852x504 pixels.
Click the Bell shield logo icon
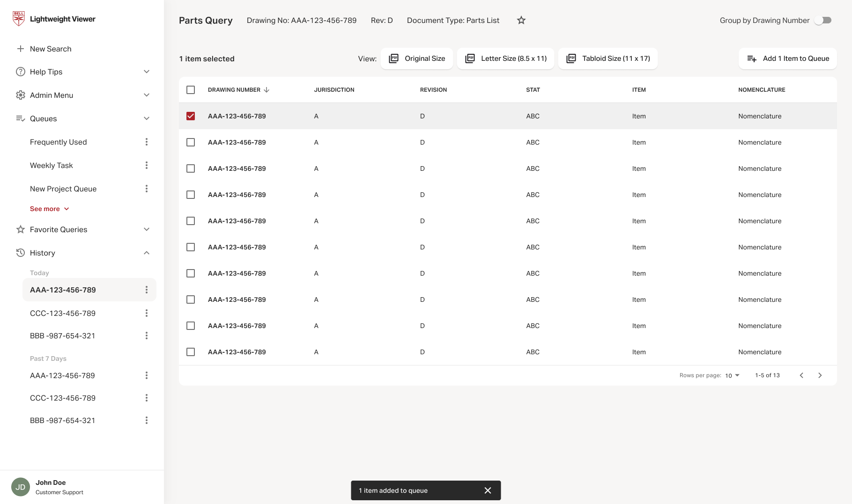coord(19,19)
